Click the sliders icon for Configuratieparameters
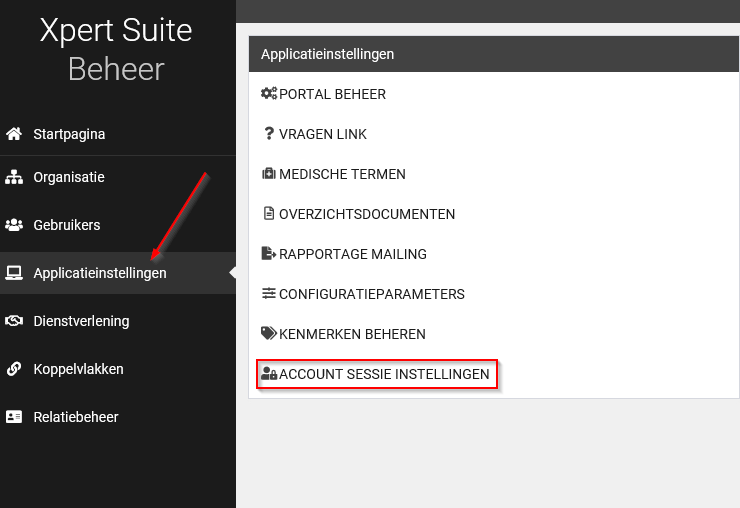 268,294
